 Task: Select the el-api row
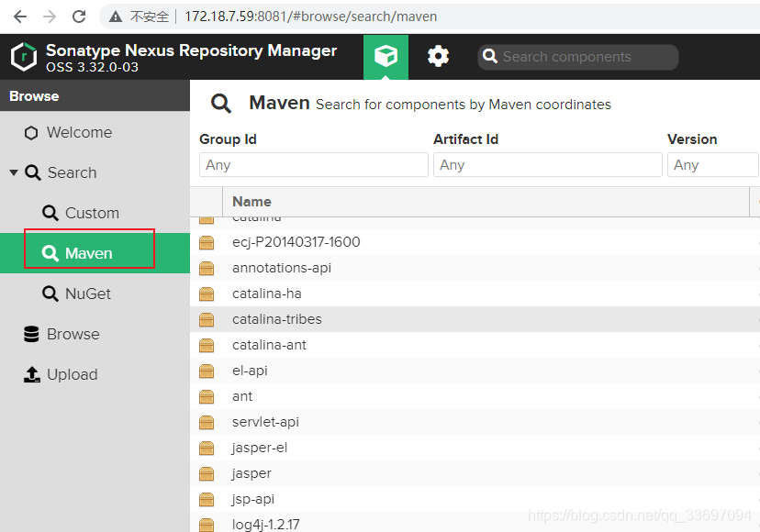(x=475, y=371)
